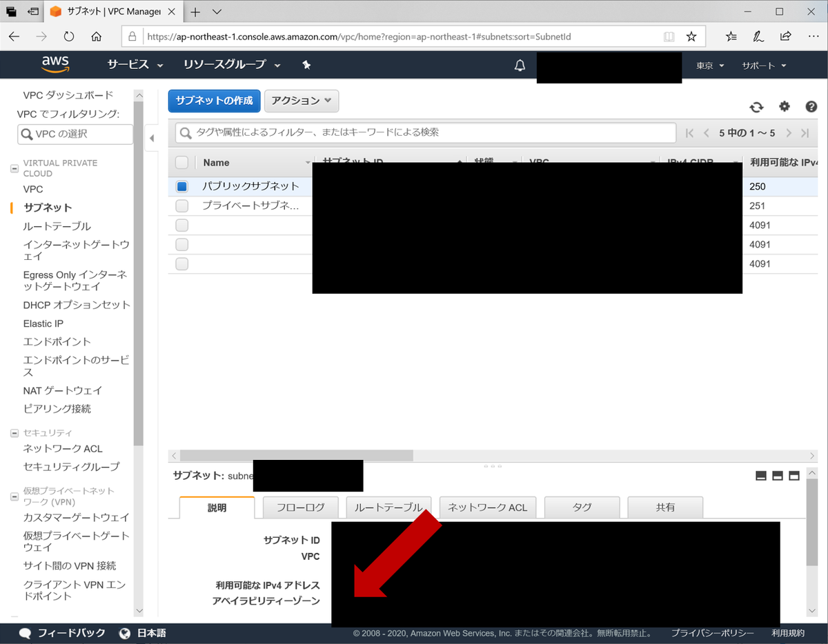Focus the VPC の選択 filter field
Screen dimensions: 828x644
75,134
